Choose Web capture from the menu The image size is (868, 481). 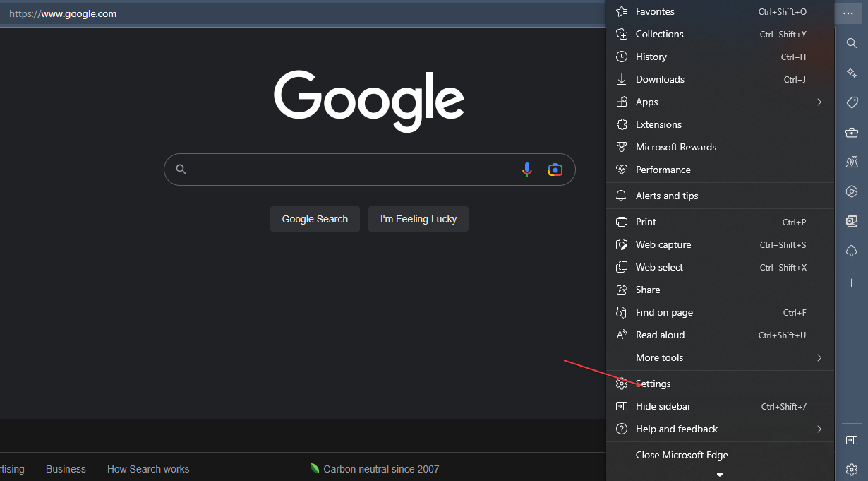(x=720, y=244)
